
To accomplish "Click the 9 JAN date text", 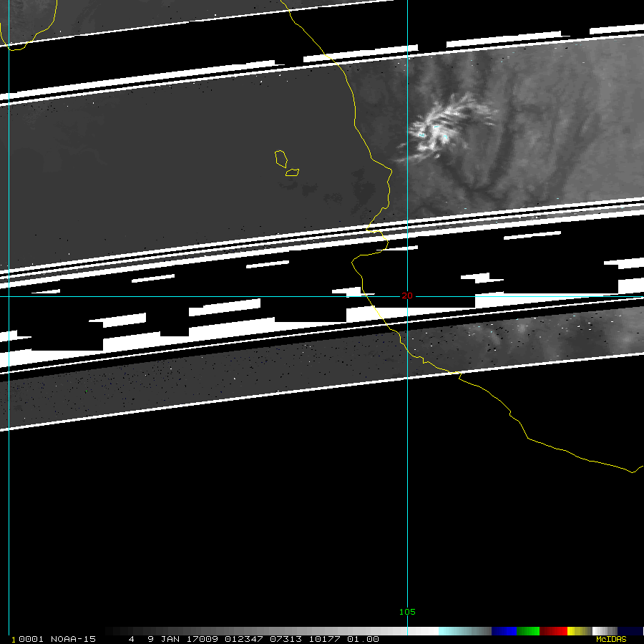I will [164, 639].
